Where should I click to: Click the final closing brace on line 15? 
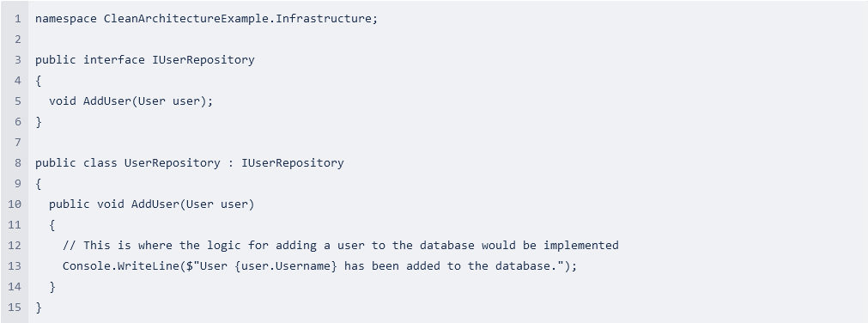tap(38, 307)
